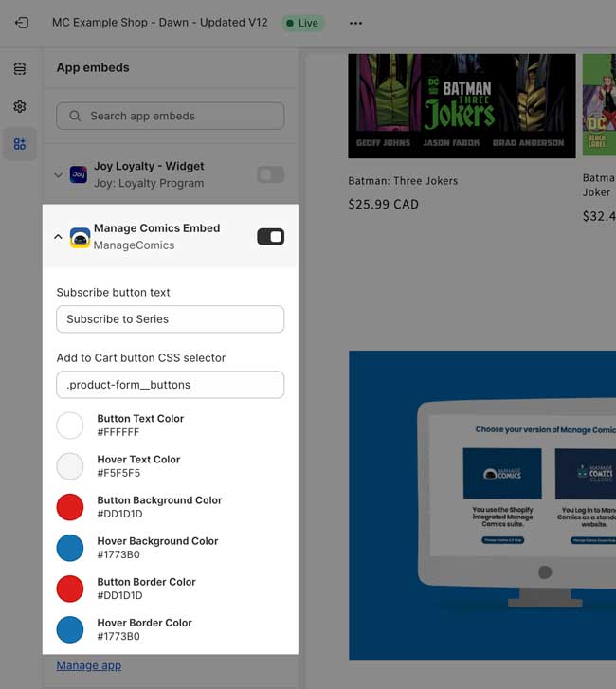Image resolution: width=616 pixels, height=689 pixels.
Task: Open the Button Text Color swatch
Action: tap(70, 426)
